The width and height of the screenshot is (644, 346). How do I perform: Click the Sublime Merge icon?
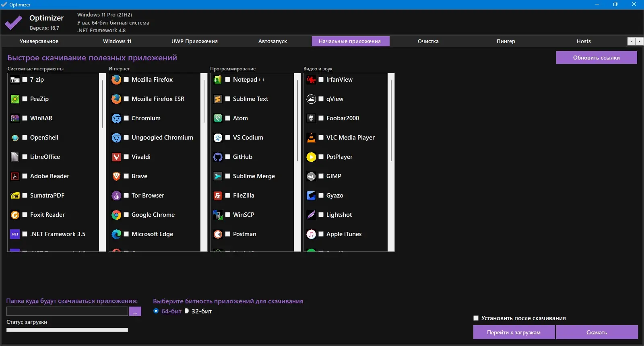[218, 176]
